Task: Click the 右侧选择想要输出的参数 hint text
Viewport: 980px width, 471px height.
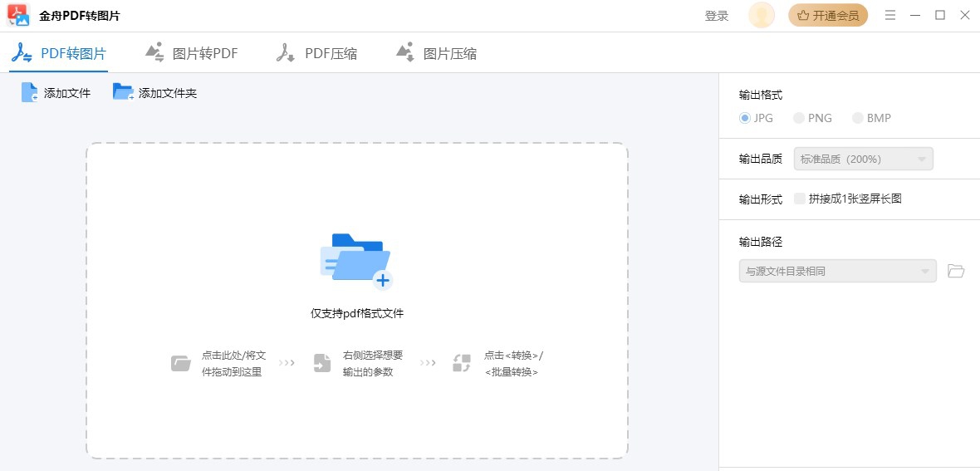Action: point(373,363)
